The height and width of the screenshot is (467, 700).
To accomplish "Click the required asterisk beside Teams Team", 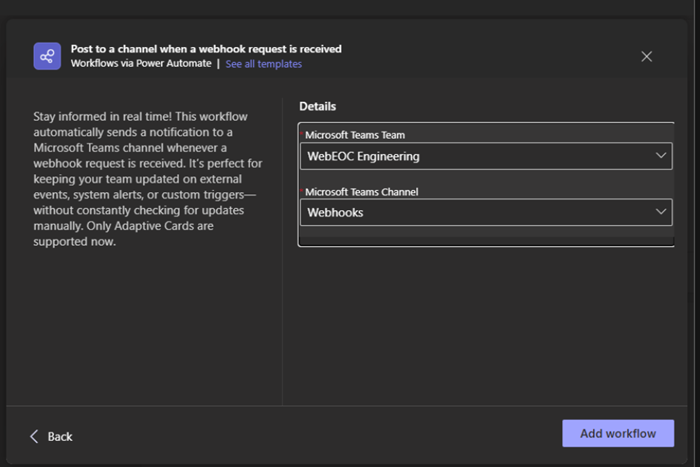I will coord(301,134).
